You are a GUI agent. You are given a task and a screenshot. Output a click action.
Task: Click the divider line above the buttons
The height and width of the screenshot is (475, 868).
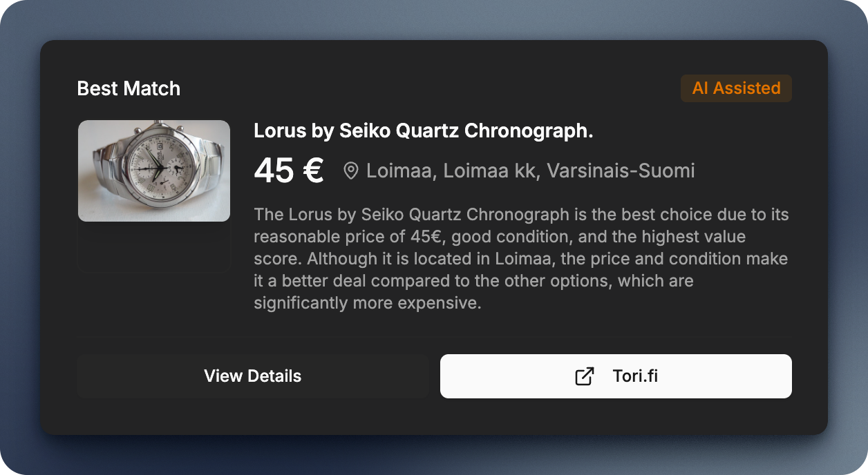(x=434, y=337)
